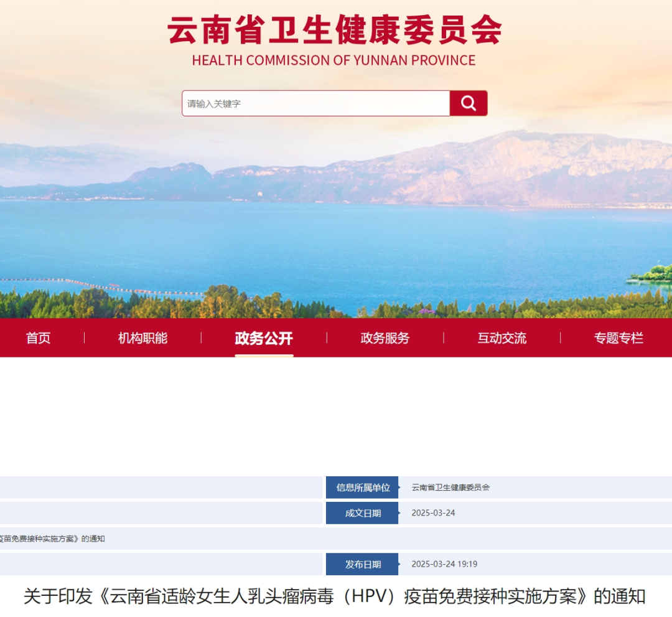Select the 2025-03-24 document date value
This screenshot has height=617, width=672.
pyautogui.click(x=433, y=513)
